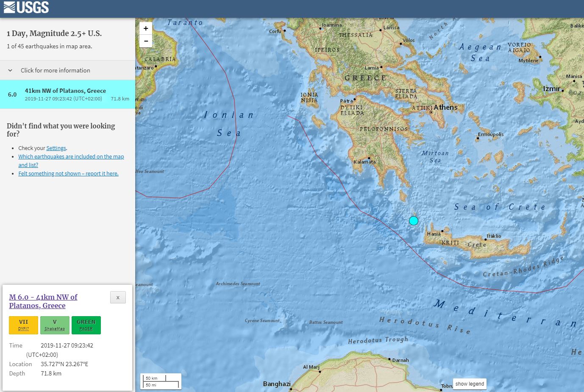
Task: Open 'Felt something not shown' report link
Action: 68,174
